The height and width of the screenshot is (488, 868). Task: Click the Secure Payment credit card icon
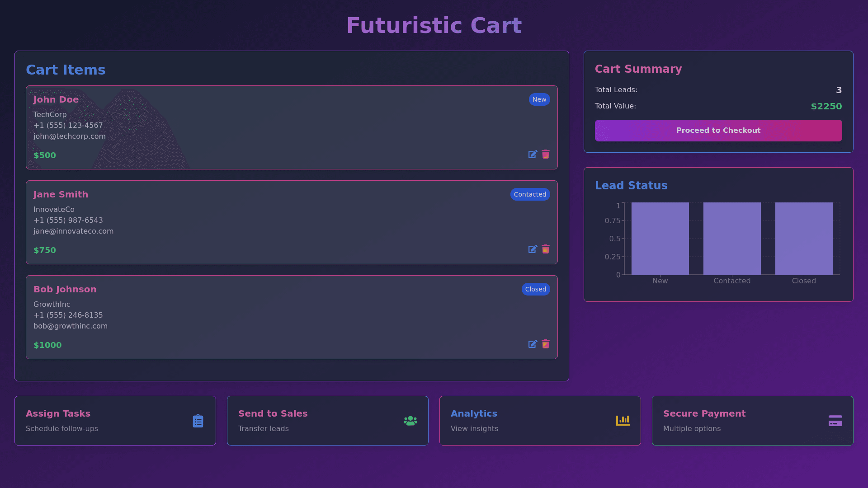(x=835, y=421)
